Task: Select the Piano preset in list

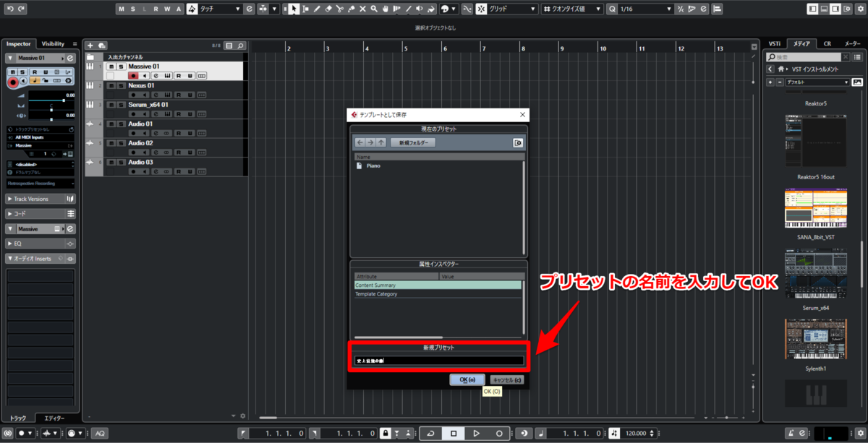Action: (438, 165)
